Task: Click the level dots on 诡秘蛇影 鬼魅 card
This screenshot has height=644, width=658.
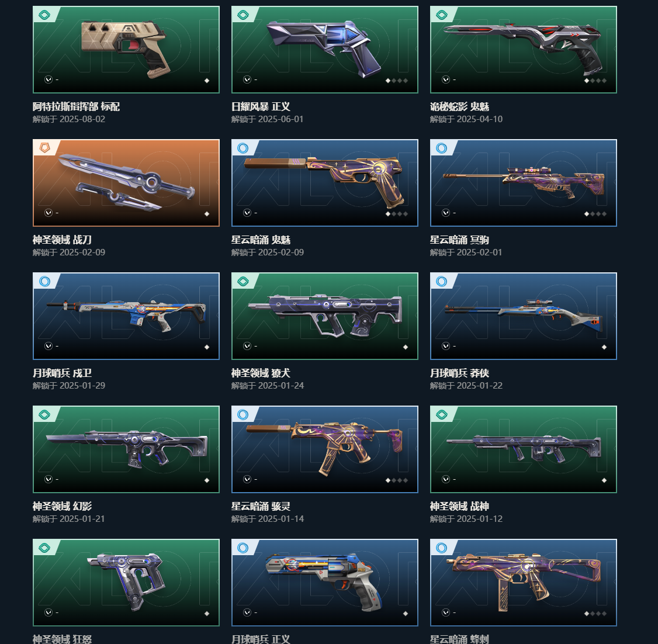Action: click(x=595, y=81)
